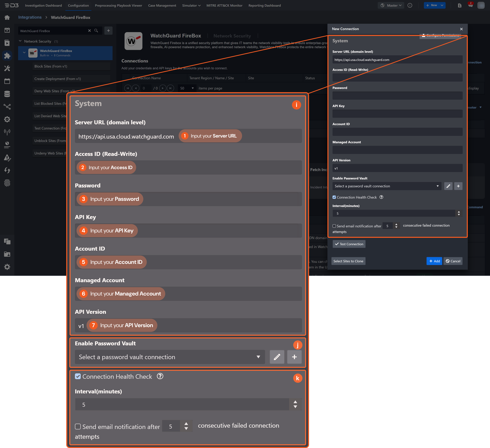Screen dimensions: 490x448
Task: Edit password vault connection pencil icon
Action: click(x=448, y=186)
